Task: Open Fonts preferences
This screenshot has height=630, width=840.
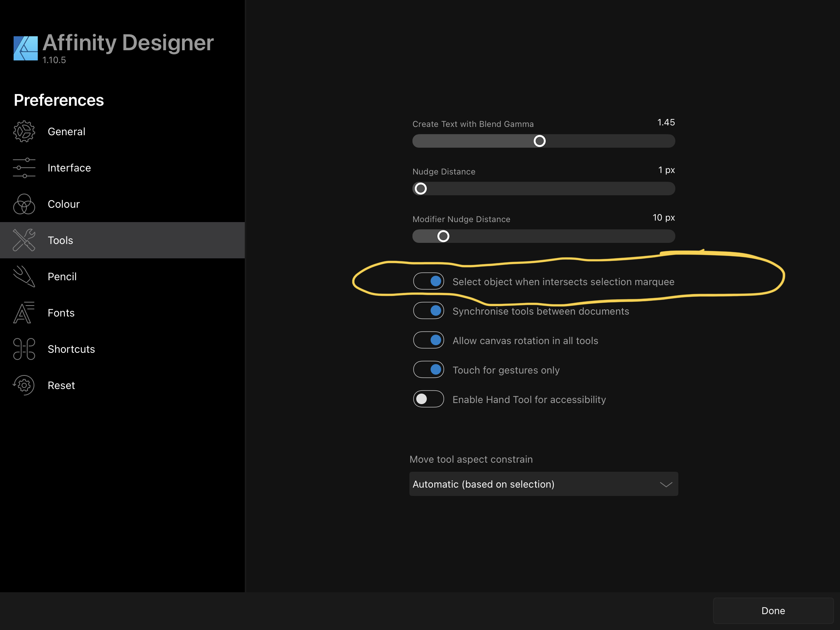Action: 122,312
